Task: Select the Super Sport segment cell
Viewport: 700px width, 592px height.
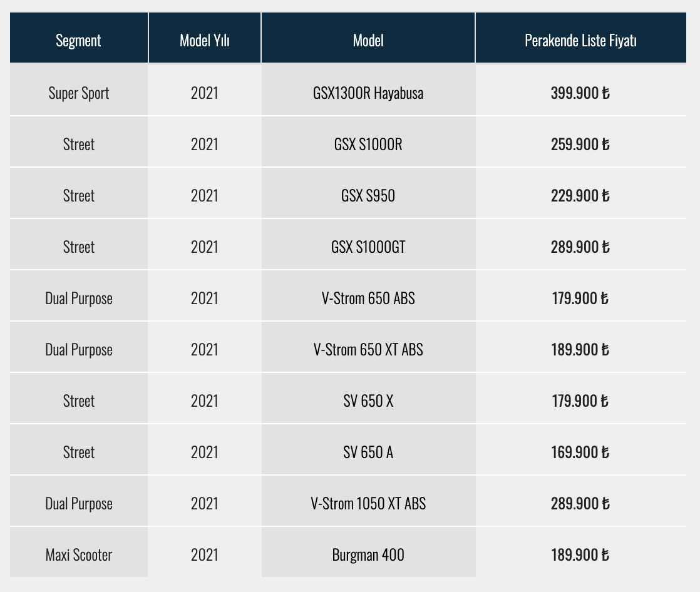Action: coord(78,93)
